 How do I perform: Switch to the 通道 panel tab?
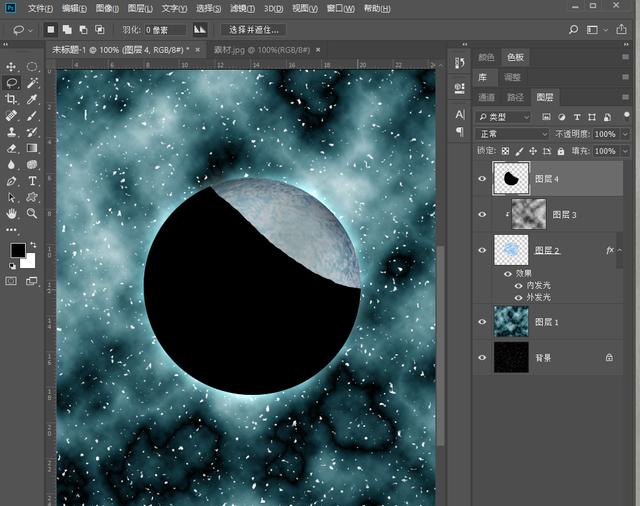[x=487, y=97]
